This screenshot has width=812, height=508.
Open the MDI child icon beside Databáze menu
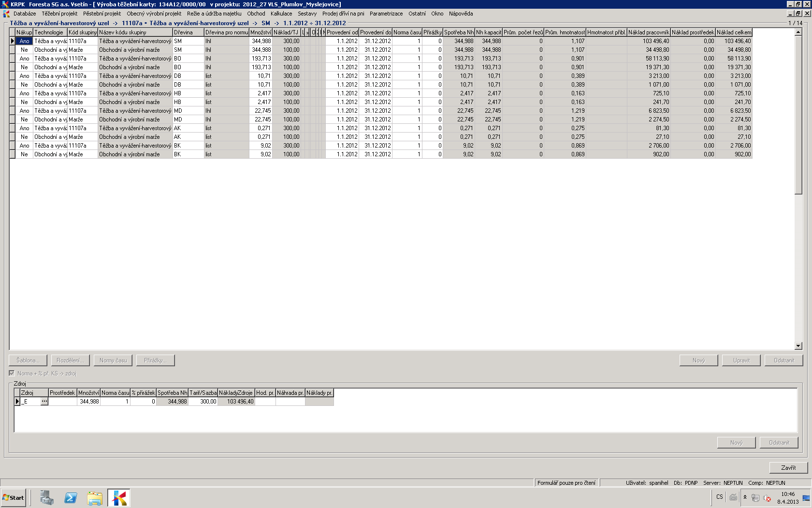point(6,14)
